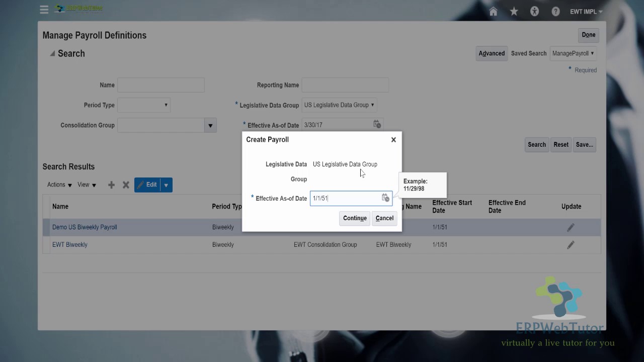Expand the Edit button dropdown arrow

click(166, 185)
